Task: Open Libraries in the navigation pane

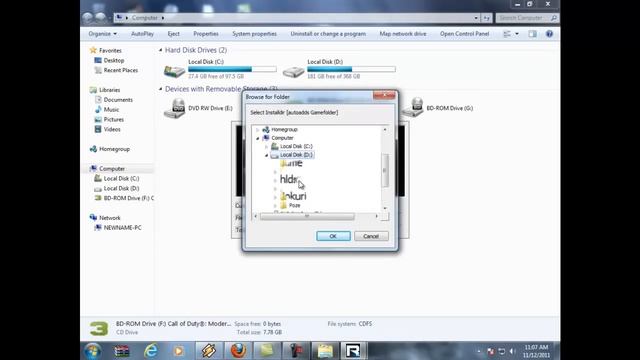Action: click(x=109, y=90)
